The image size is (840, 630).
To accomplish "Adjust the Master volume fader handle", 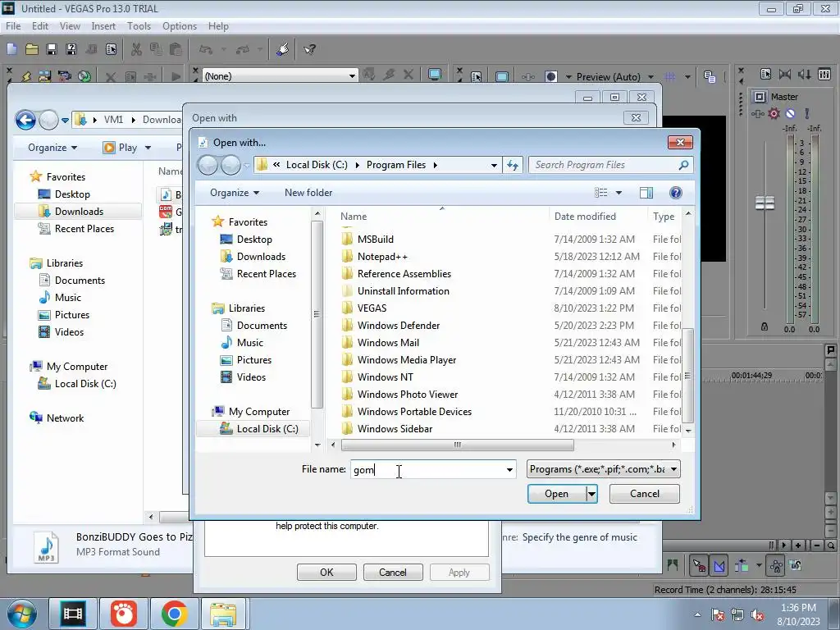I will tap(765, 203).
